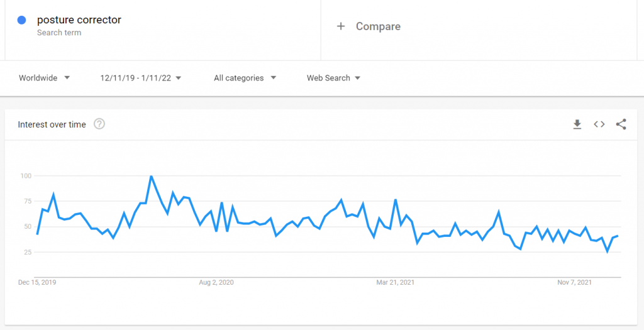Click the last data point on the trend line
Image resolution: width=644 pixels, height=330 pixels.
tap(618, 236)
